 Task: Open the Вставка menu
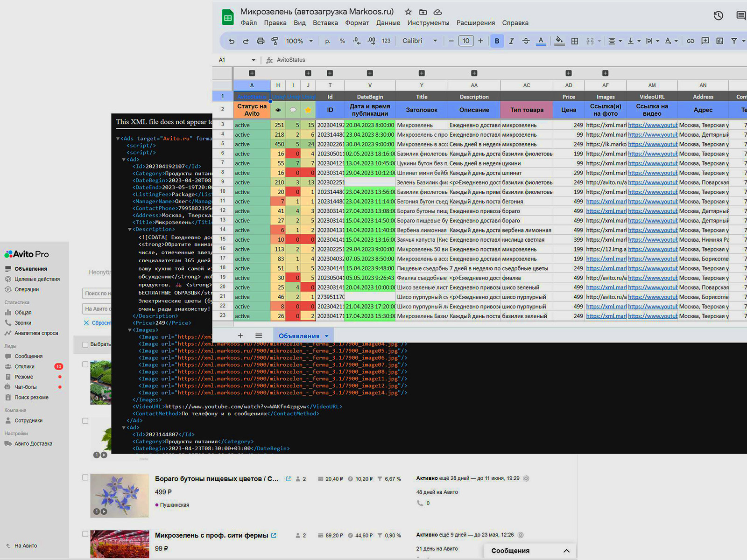pos(325,23)
